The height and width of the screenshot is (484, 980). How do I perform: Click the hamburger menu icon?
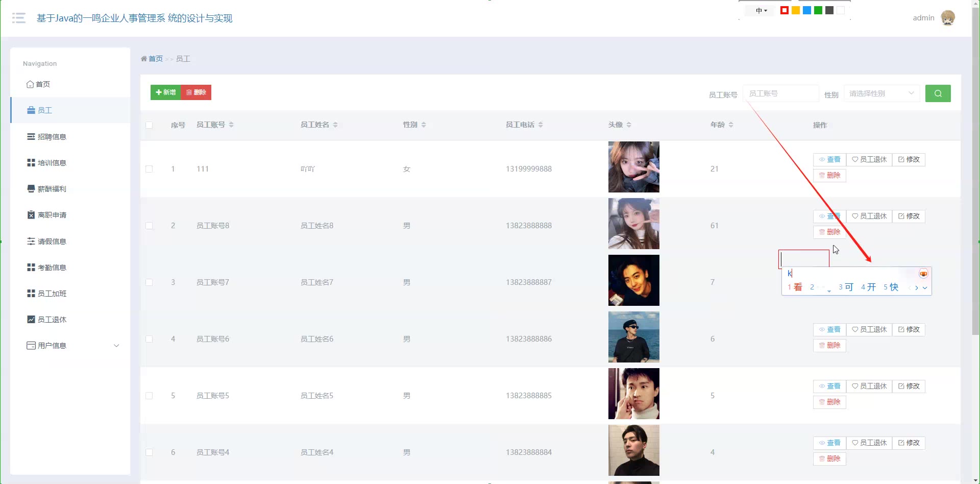click(x=19, y=18)
